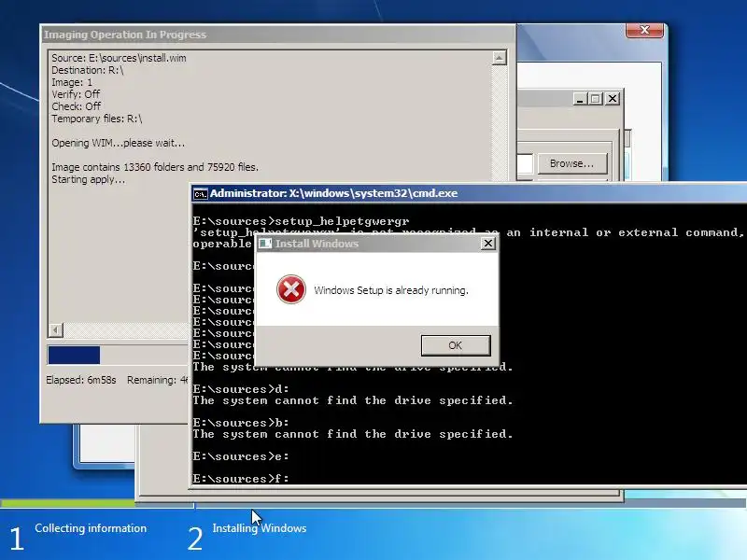Image resolution: width=747 pixels, height=560 pixels.
Task: Click the red error icon in dialog
Action: pyautogui.click(x=291, y=289)
